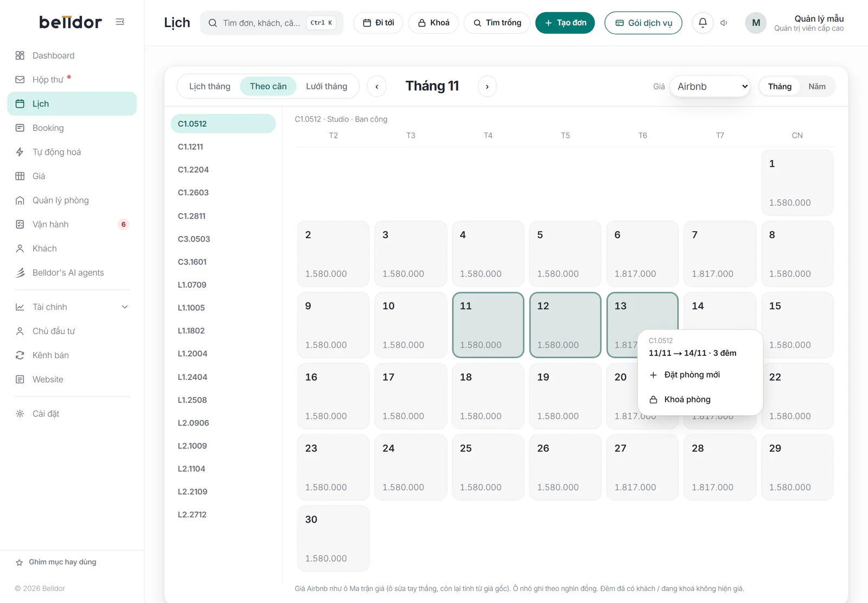Collapse the sidebar with the menu icon
Viewport: 868px width, 603px height.
(x=120, y=22)
